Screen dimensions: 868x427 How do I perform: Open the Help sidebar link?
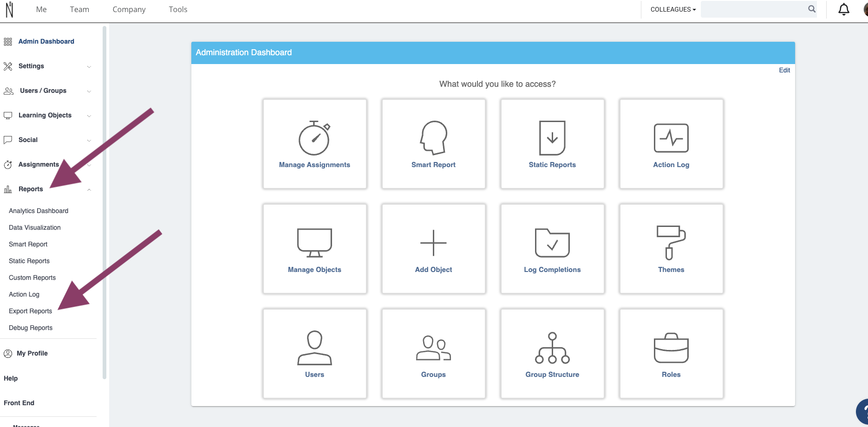point(11,378)
